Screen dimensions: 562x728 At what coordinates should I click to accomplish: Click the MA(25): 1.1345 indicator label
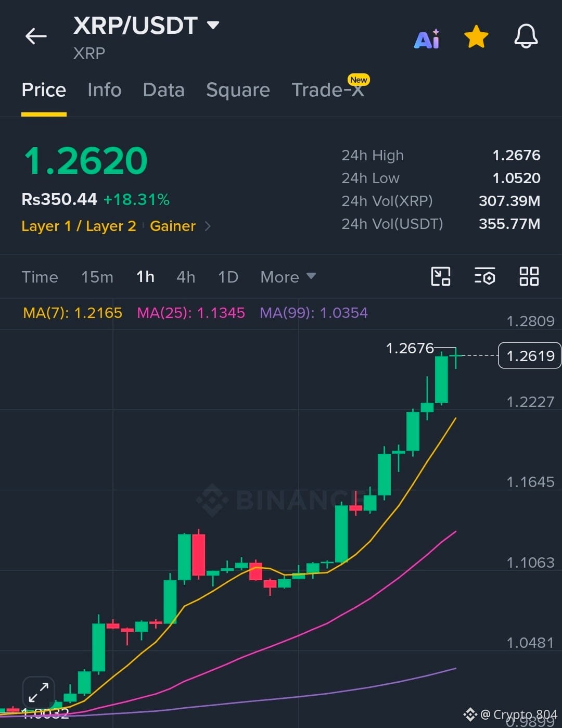click(x=191, y=313)
